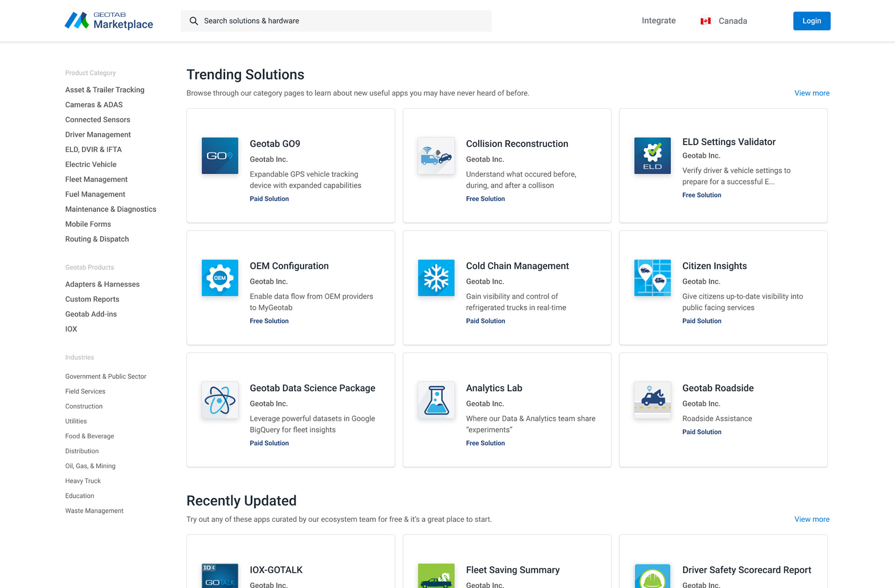Open the IOX-GOTALK title
The width and height of the screenshot is (895, 588).
[276, 570]
